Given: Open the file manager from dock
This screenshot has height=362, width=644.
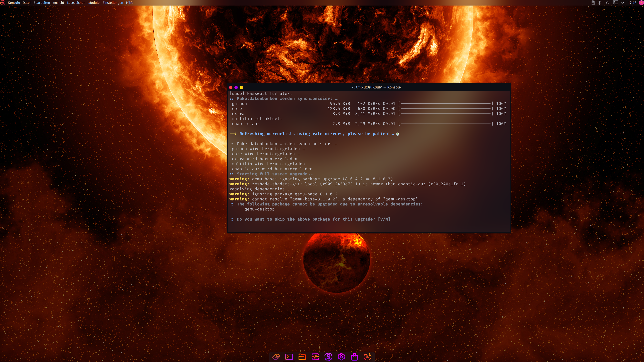Looking at the screenshot, I should 302,357.
